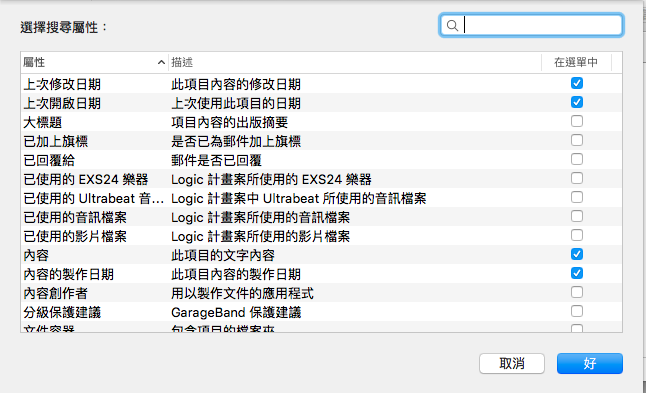Viewport: 646px width, 393px height.
Task: Check the 分級保護建議 checkbox
Action: coord(577,311)
